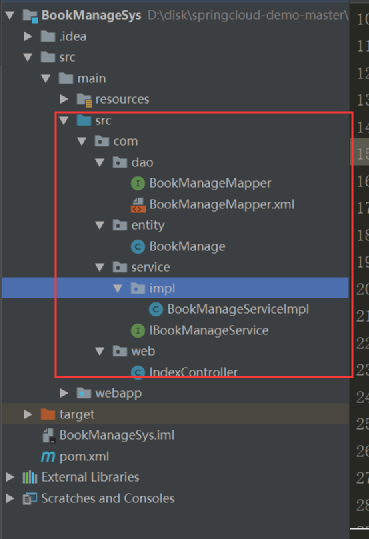The width and height of the screenshot is (369, 539).
Task: Select the entity package label
Action: [148, 226]
